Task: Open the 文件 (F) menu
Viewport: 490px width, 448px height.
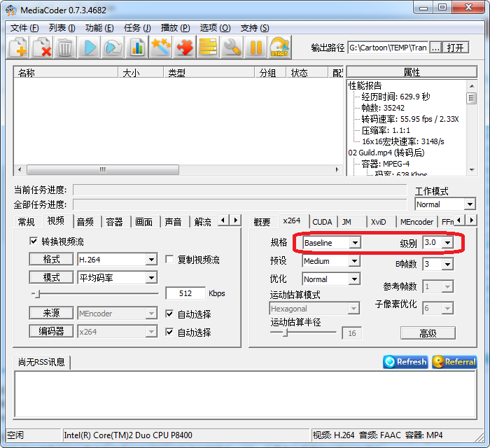Action: coord(24,28)
